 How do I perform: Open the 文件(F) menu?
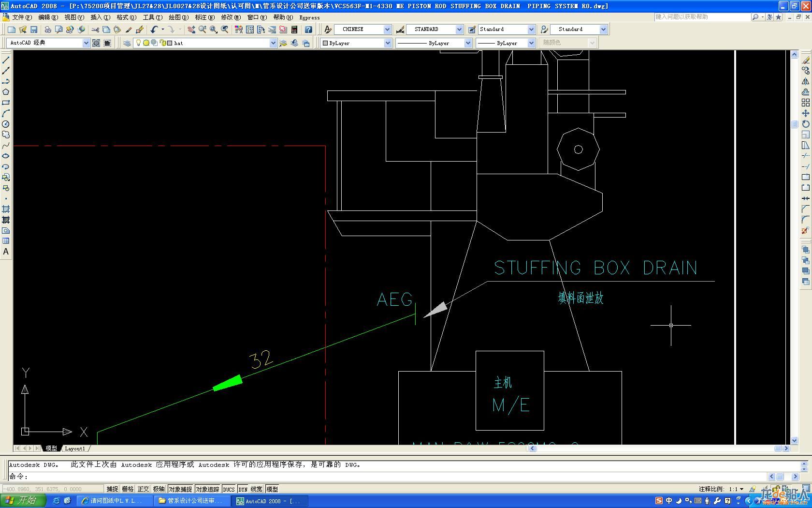coord(22,17)
